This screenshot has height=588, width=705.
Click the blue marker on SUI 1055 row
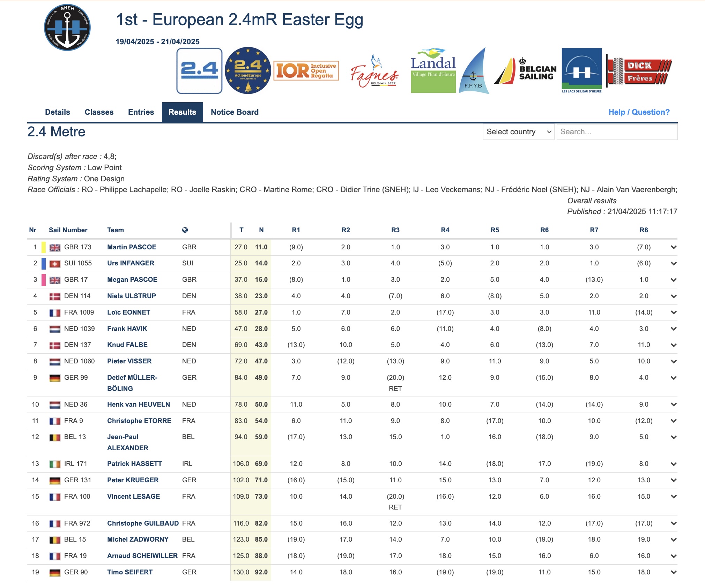(44, 264)
